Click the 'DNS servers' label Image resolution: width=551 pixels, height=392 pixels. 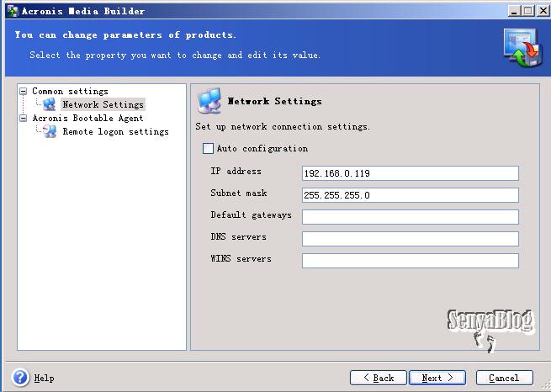coord(238,236)
